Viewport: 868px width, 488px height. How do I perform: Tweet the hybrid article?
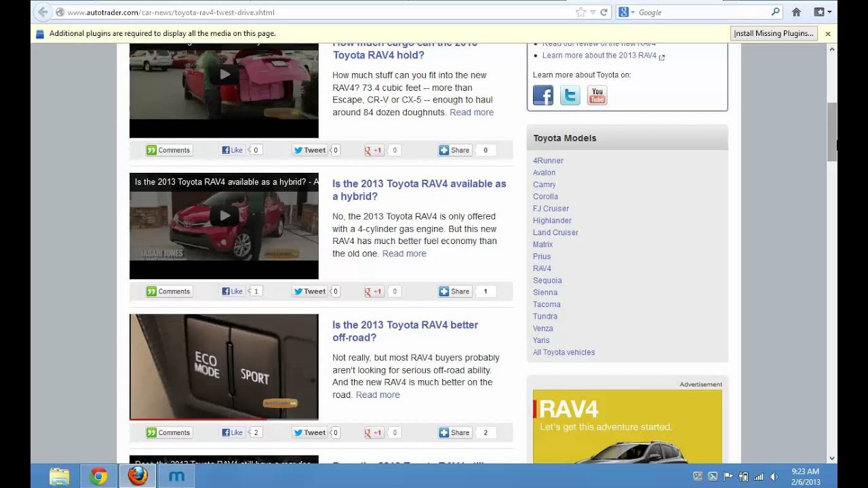pos(310,291)
